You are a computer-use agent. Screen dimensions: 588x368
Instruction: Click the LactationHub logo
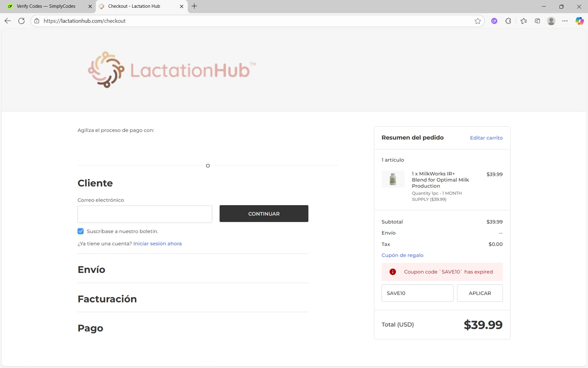click(x=172, y=70)
